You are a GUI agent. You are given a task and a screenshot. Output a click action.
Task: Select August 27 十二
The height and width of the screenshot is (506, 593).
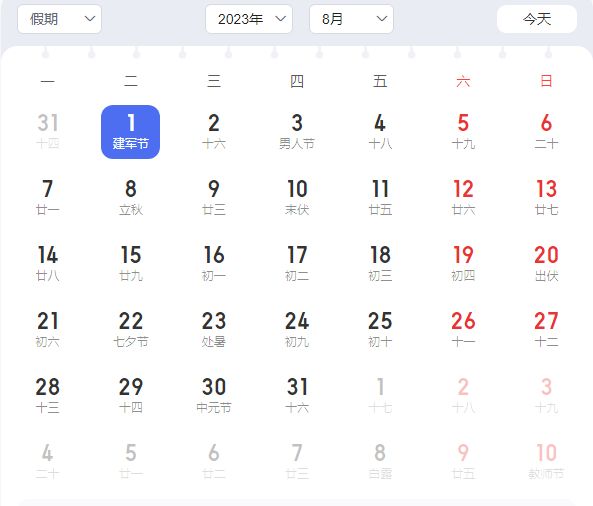click(546, 330)
